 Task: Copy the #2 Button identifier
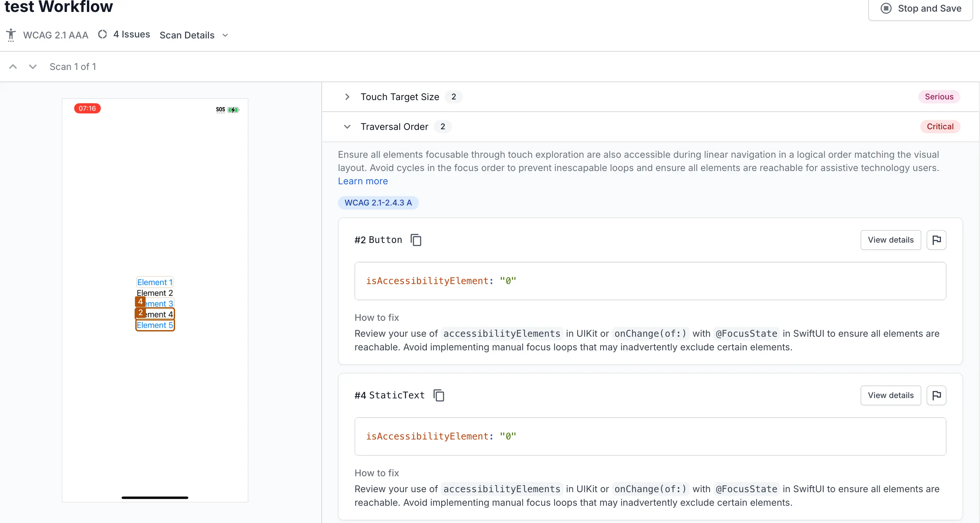click(416, 240)
